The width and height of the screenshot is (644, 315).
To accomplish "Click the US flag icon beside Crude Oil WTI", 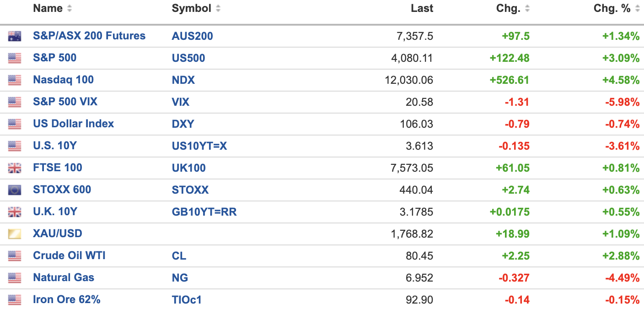I will (15, 256).
